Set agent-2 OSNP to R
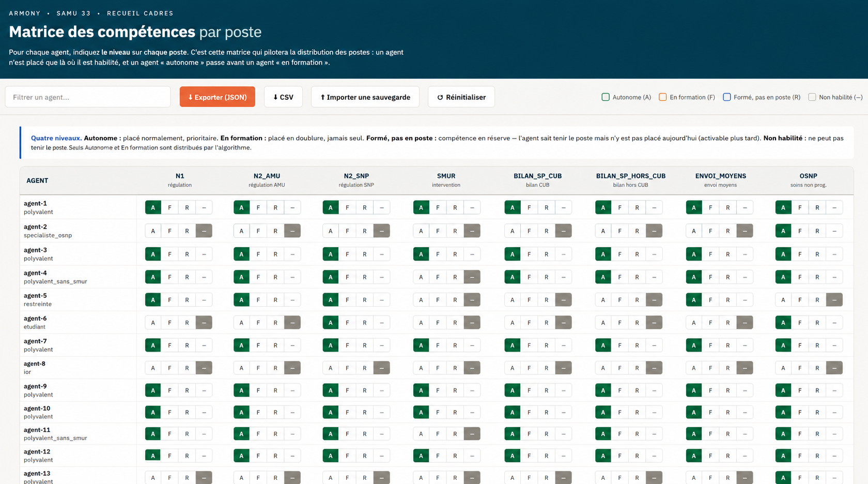The height and width of the screenshot is (484, 868). pos(817,231)
